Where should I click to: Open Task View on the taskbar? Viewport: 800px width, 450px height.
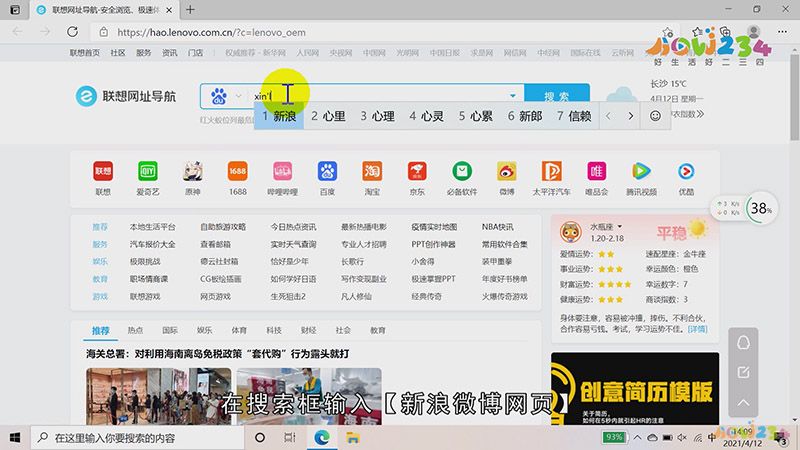click(x=290, y=437)
